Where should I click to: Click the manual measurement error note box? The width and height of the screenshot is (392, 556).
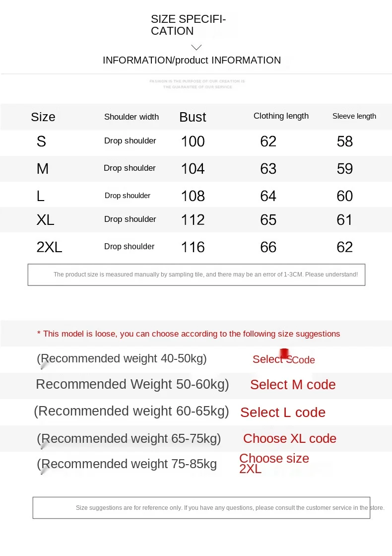pyautogui.click(x=196, y=275)
